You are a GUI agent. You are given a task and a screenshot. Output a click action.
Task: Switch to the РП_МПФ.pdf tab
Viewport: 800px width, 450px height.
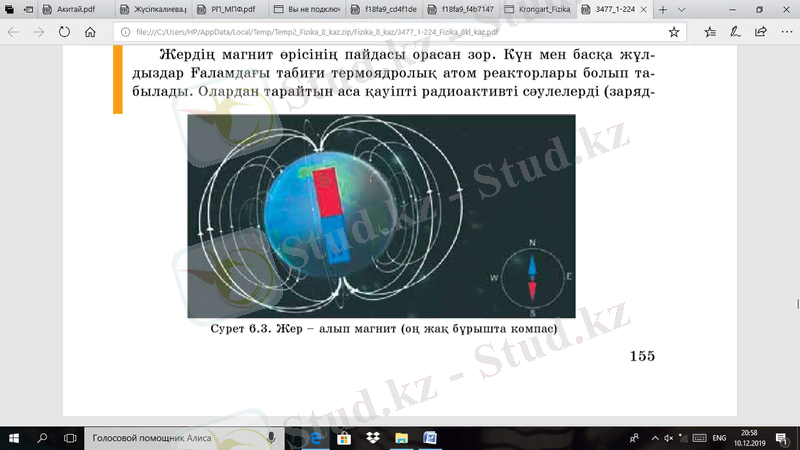click(231, 9)
